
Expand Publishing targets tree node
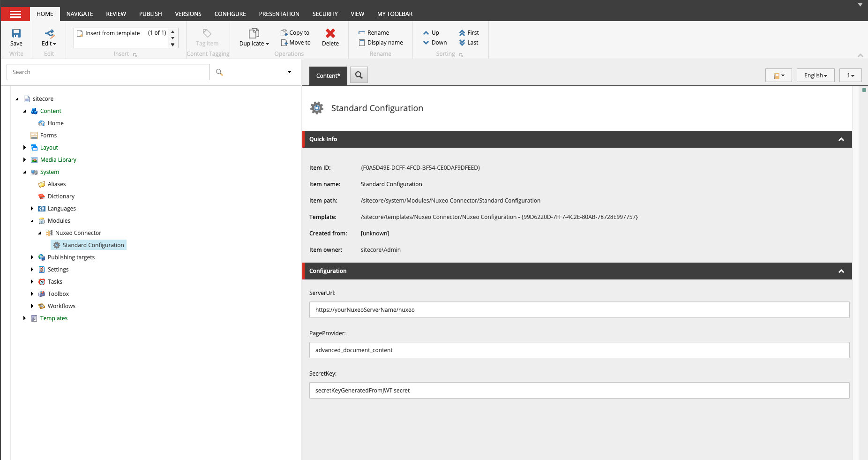click(x=32, y=257)
